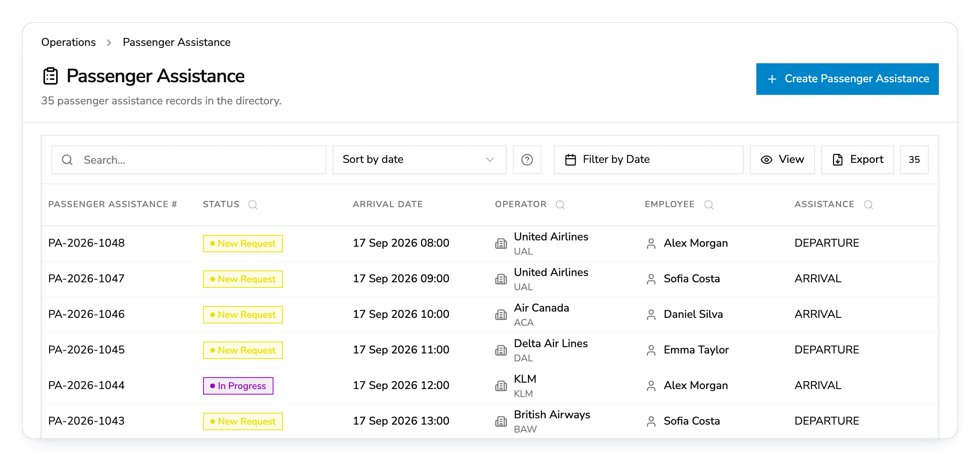980x461 pixels.
Task: Select Passenger Assistance breadcrumb item
Action: (177, 42)
